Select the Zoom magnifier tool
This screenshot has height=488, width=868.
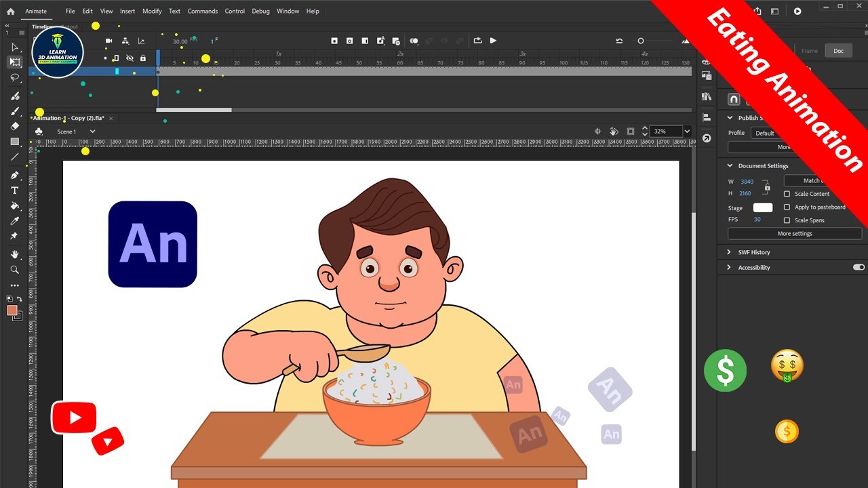coord(15,269)
